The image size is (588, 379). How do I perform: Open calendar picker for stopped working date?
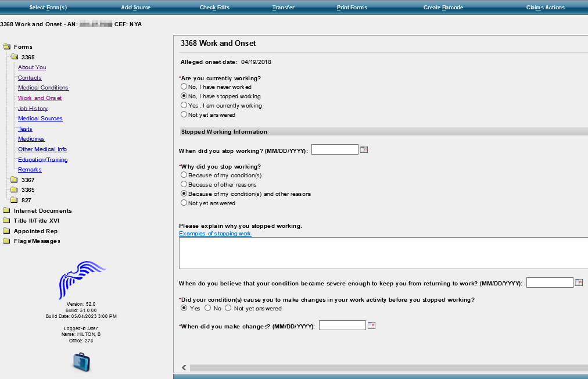364,150
